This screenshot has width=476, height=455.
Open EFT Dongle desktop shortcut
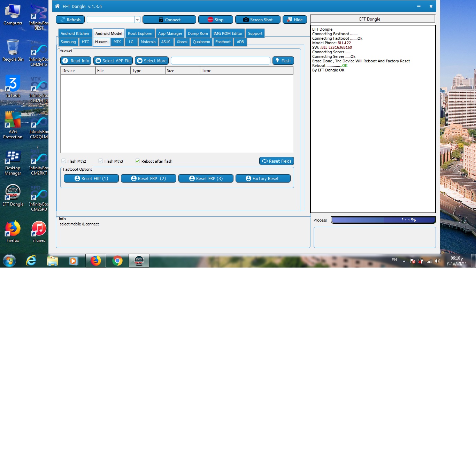click(13, 195)
